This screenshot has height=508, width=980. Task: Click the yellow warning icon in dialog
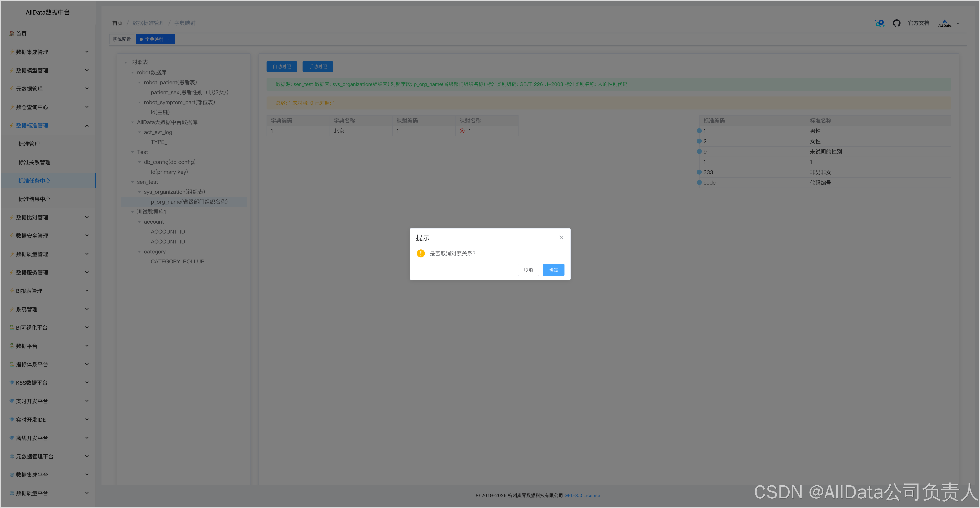pyautogui.click(x=420, y=253)
